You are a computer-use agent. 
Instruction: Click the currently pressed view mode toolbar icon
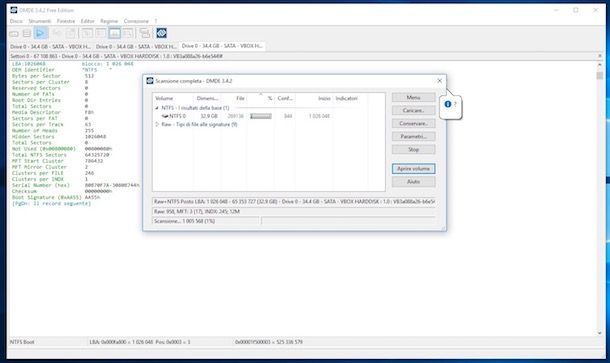tap(114, 33)
